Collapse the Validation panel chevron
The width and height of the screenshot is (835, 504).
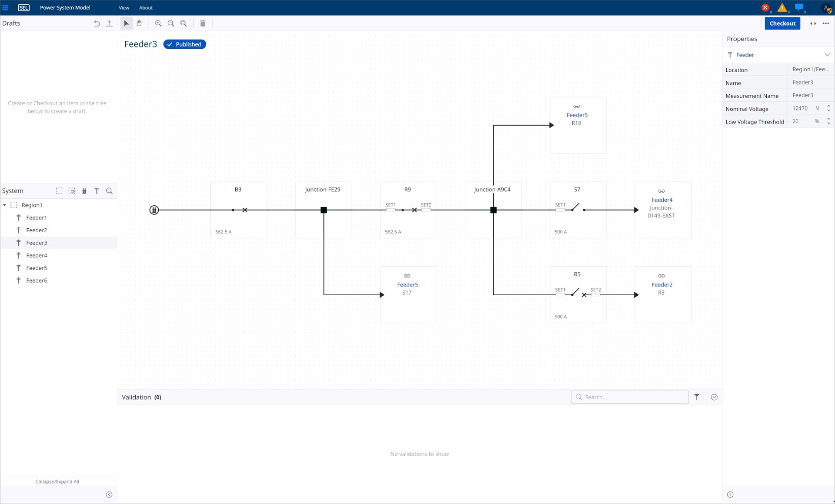(714, 397)
